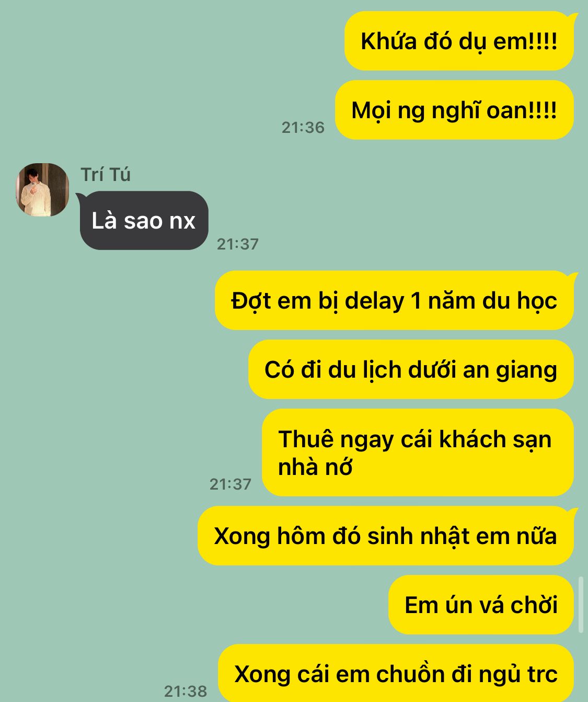The image size is (588, 702).
Task: Select the "Là sao nx" message bubble
Action: [144, 220]
